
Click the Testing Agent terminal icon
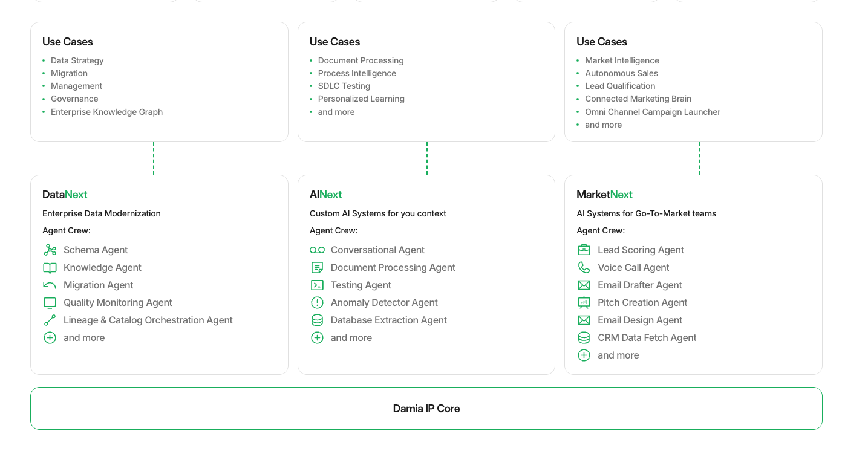coord(318,285)
